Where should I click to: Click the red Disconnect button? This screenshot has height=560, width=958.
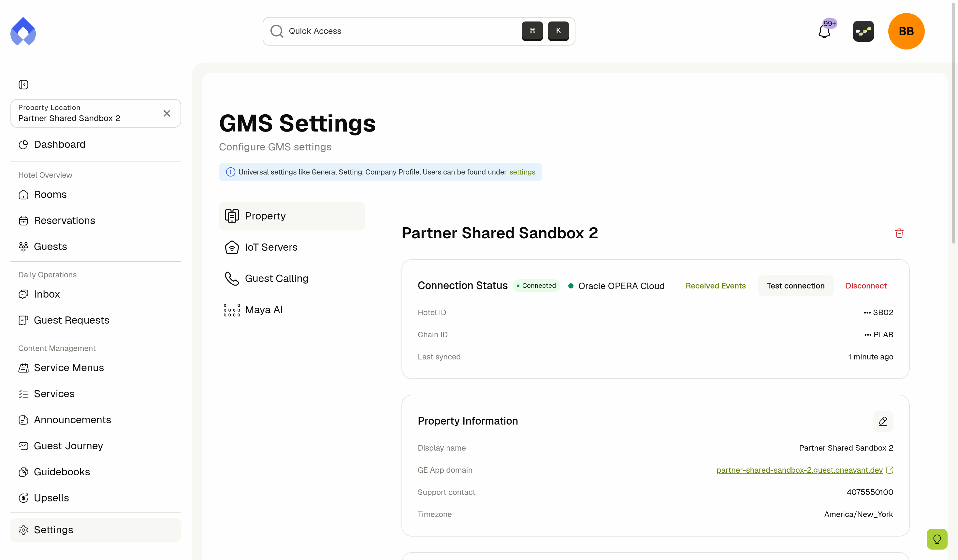tap(866, 286)
